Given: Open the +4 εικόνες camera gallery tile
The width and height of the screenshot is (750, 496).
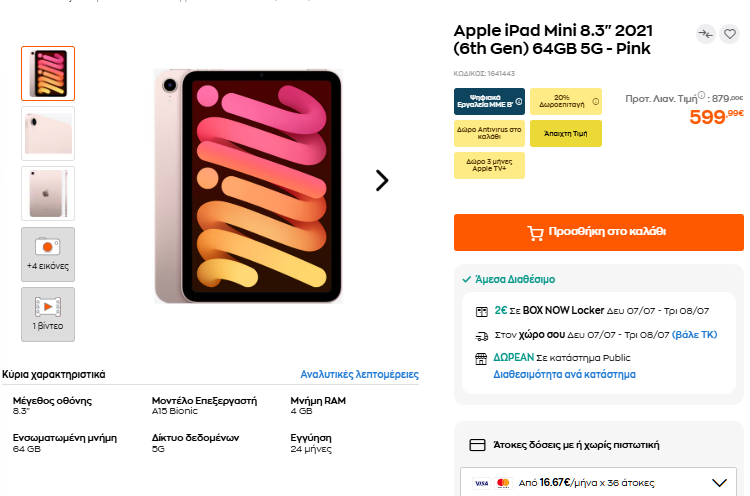Looking at the screenshot, I should [x=48, y=254].
